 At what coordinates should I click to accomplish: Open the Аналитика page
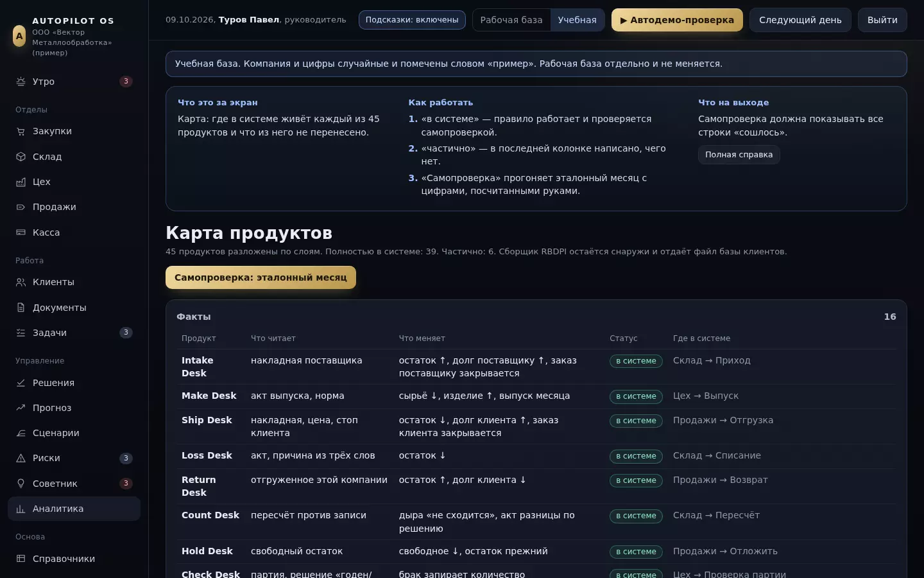74,509
